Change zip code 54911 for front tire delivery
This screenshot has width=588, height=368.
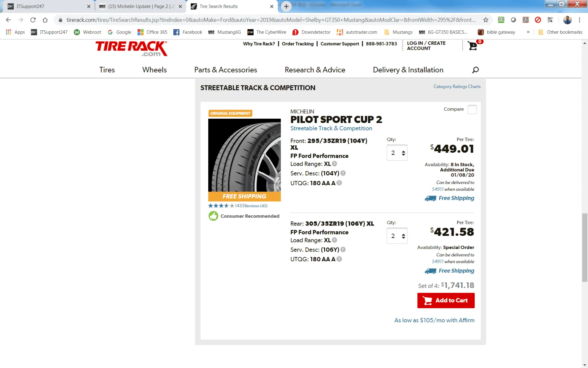(x=438, y=189)
